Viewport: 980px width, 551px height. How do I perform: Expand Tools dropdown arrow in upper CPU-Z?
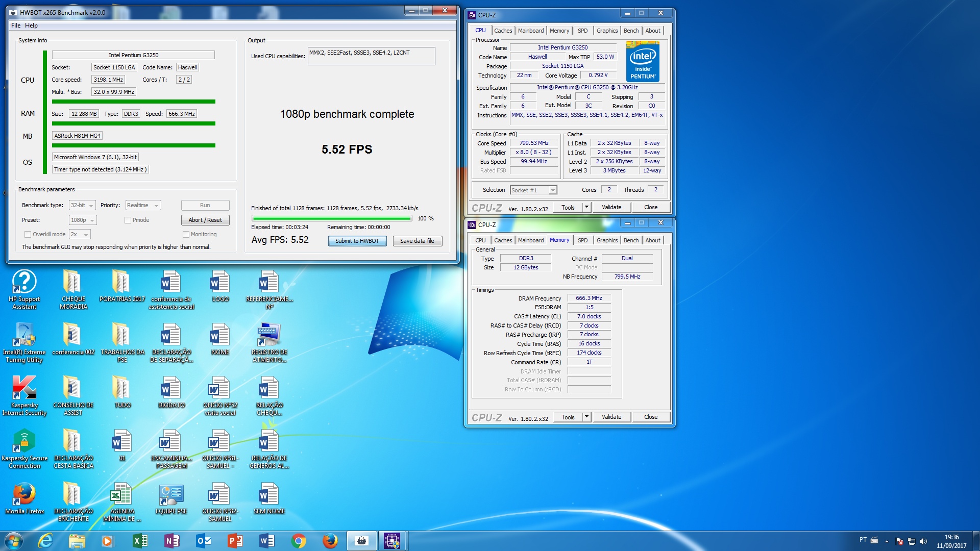point(586,207)
